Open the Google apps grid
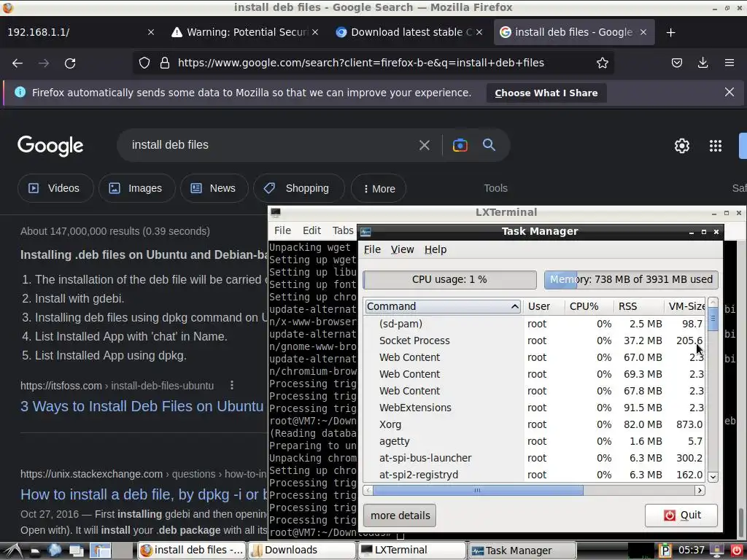 click(x=715, y=146)
